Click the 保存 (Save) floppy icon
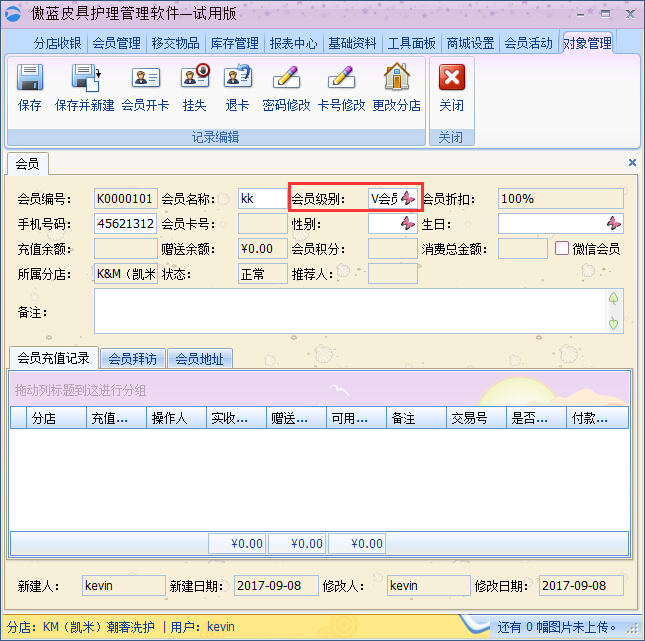645x641 pixels. tap(30, 78)
